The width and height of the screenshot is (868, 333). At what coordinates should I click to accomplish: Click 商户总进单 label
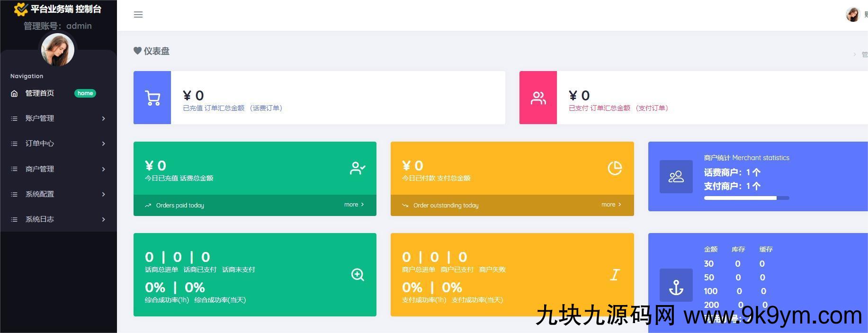coord(419,270)
